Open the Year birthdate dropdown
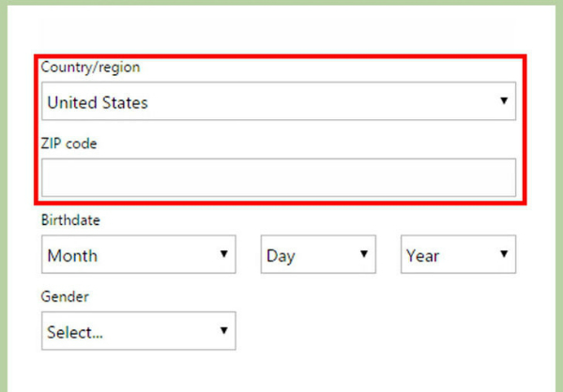The height and width of the screenshot is (392, 563). [x=459, y=254]
